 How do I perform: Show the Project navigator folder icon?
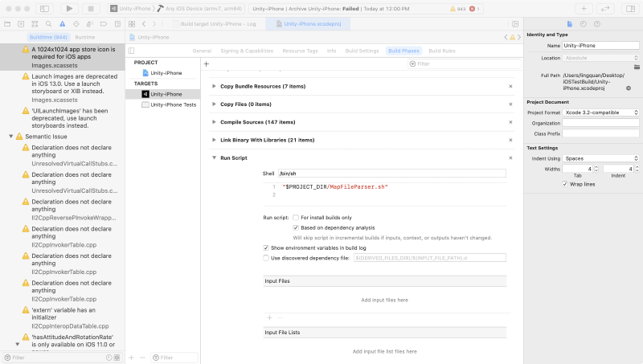click(x=7, y=24)
